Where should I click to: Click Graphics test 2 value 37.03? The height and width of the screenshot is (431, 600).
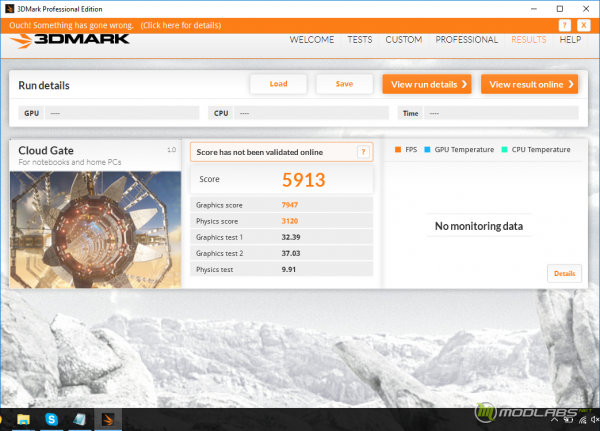(291, 253)
